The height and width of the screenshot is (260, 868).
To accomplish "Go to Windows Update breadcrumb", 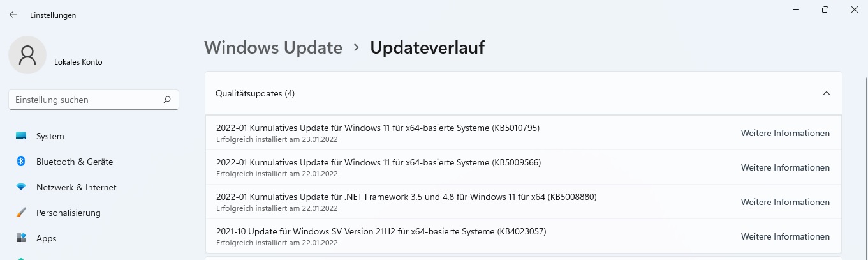I will (x=273, y=47).
